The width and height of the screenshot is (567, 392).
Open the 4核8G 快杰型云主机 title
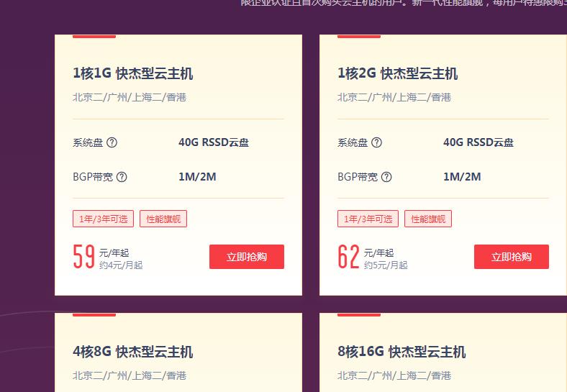(x=132, y=352)
